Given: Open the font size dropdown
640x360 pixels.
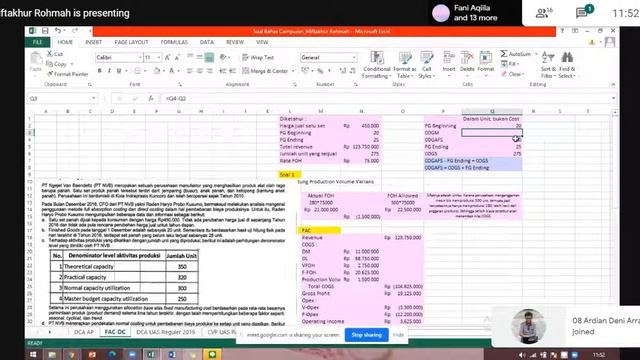Looking at the screenshot, I should [x=159, y=58].
